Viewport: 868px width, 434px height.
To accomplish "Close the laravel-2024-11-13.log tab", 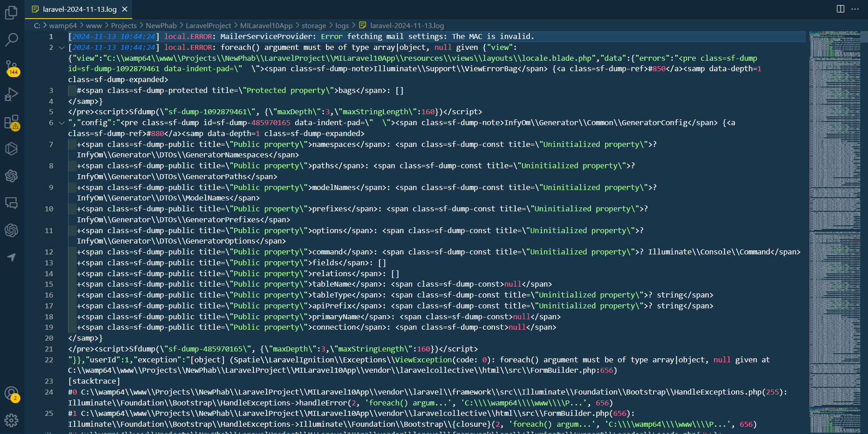I will 125,9.
